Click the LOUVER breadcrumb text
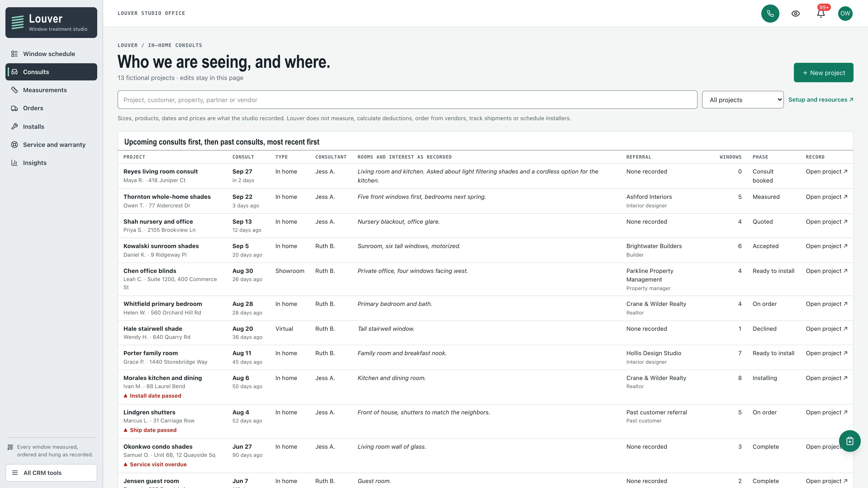The width and height of the screenshot is (868, 488). [x=127, y=45]
